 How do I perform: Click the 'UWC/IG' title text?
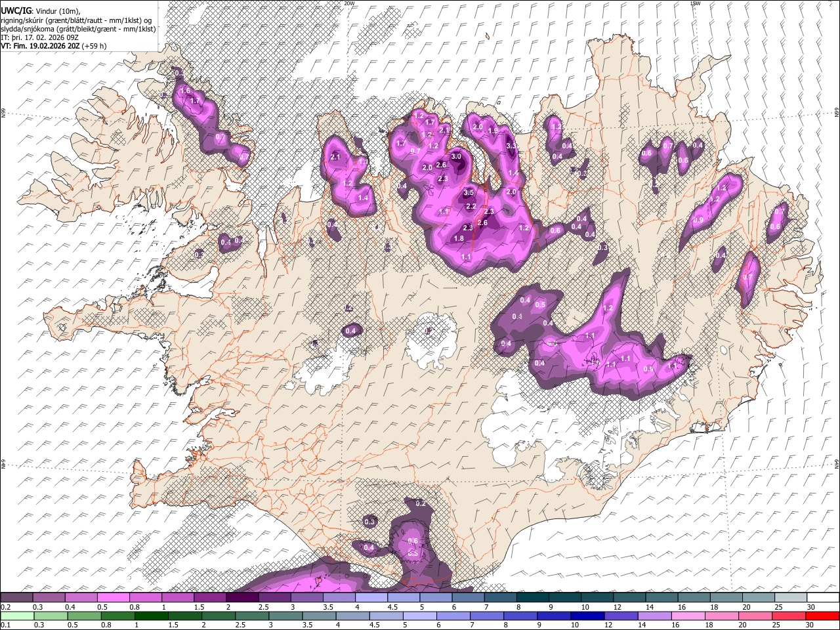pos(15,10)
